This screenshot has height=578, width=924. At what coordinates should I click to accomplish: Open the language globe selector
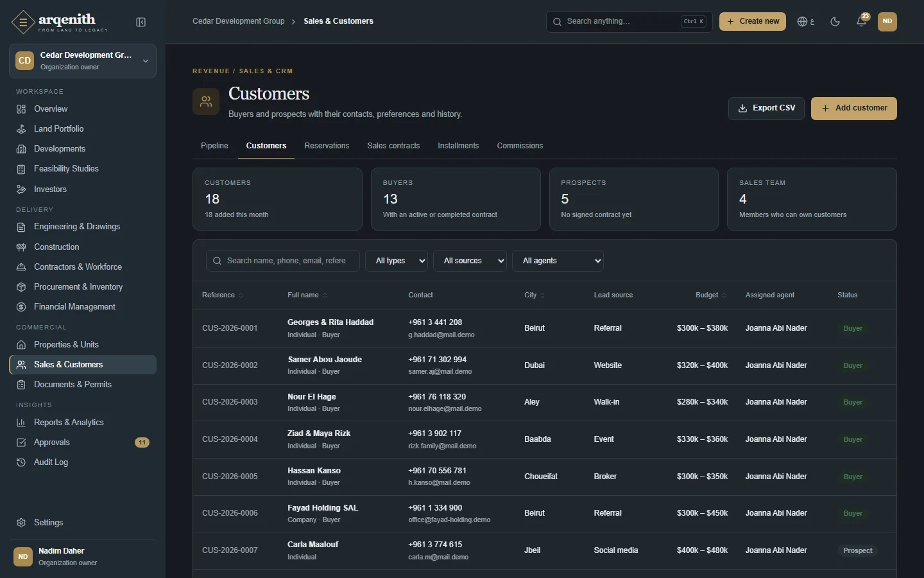806,22
